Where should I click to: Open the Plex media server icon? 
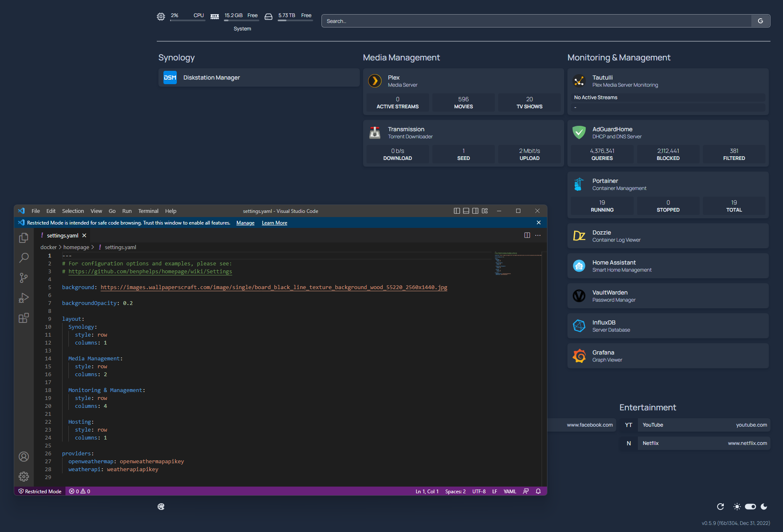pyautogui.click(x=375, y=81)
